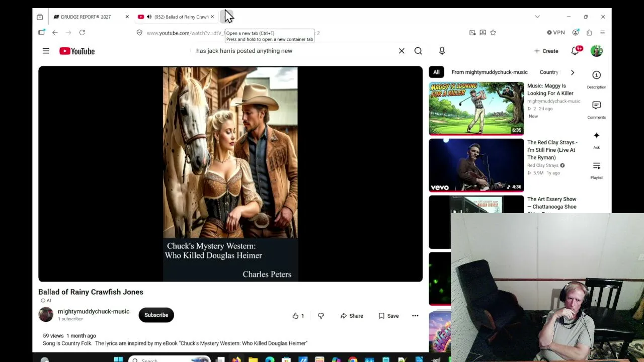
Task: Subscribe to mightymuddychuck-music
Action: tap(156, 315)
